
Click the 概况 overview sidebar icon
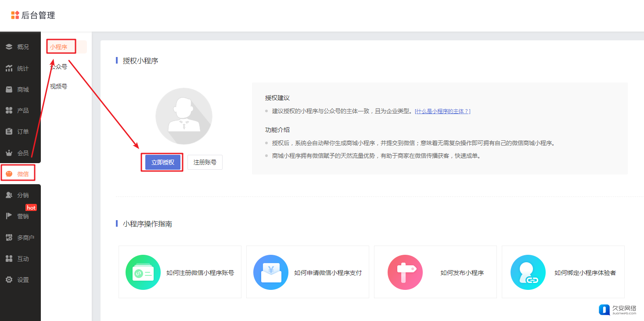click(9, 47)
